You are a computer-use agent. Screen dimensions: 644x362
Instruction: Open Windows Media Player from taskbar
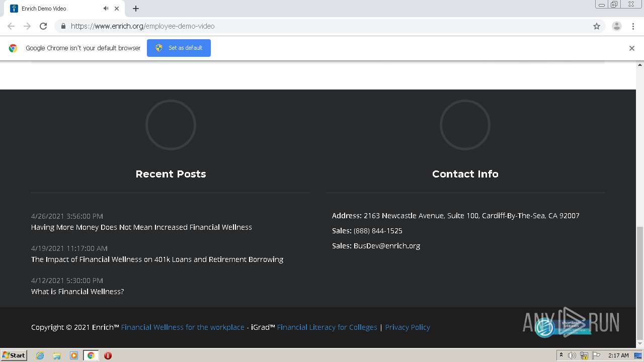coord(74,355)
